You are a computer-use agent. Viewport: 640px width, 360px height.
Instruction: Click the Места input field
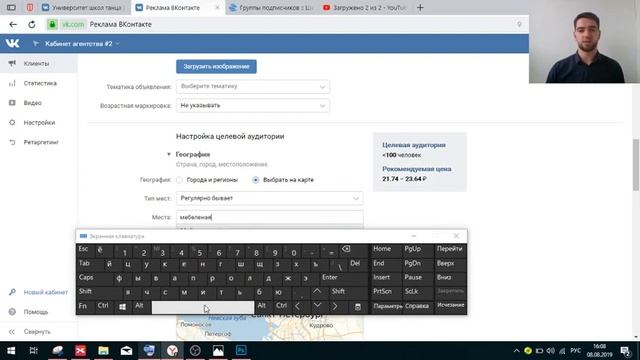[x=269, y=218]
